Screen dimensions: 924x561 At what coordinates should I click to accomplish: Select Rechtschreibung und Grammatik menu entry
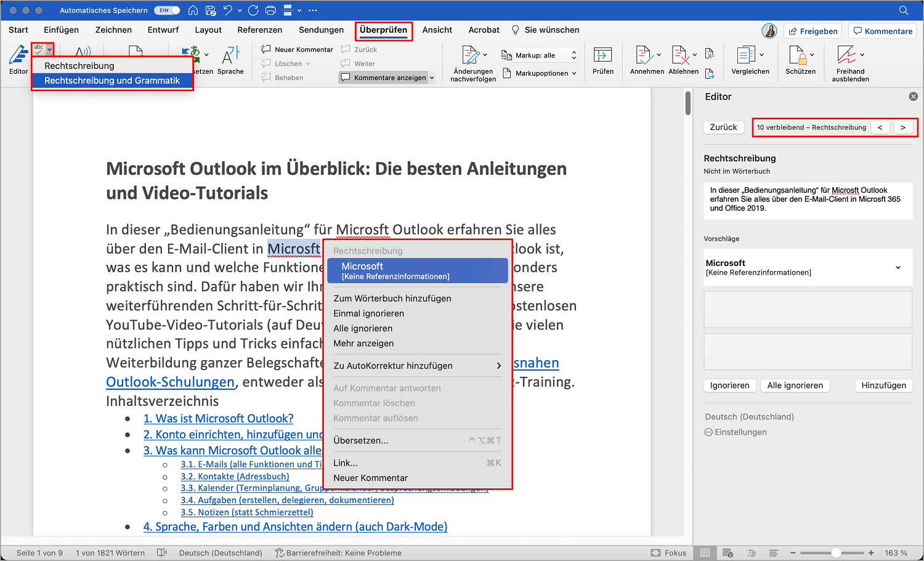point(112,81)
